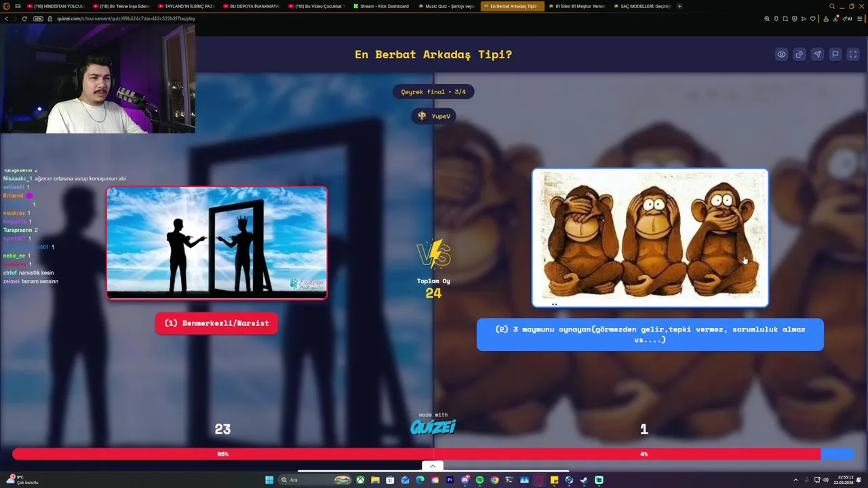Viewport: 868px width, 488px height.
Task: Click the search icon in browser title bar
Action: coord(832,6)
